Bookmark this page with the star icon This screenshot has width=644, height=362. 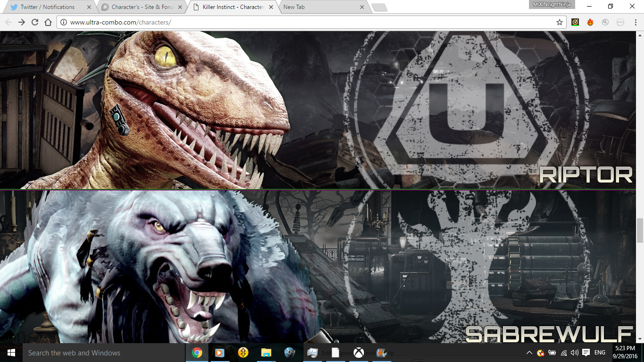(x=560, y=22)
